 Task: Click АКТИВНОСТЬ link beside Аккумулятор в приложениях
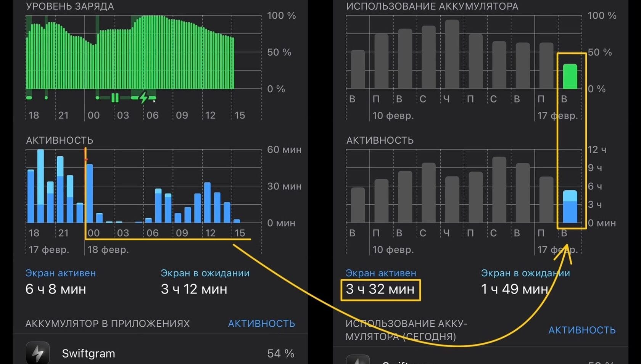click(x=261, y=323)
